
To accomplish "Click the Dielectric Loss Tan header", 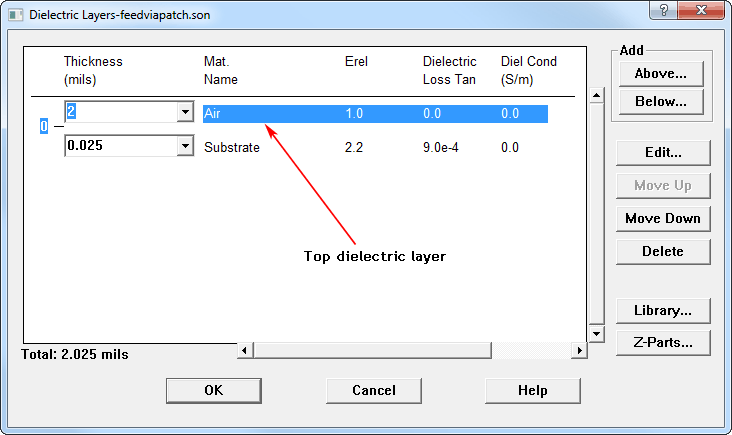I will tap(450, 70).
